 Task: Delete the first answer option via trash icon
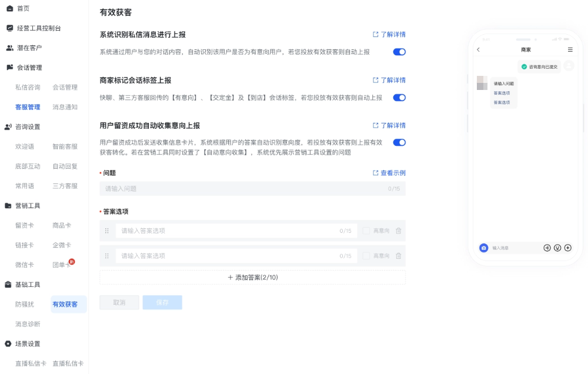point(399,231)
